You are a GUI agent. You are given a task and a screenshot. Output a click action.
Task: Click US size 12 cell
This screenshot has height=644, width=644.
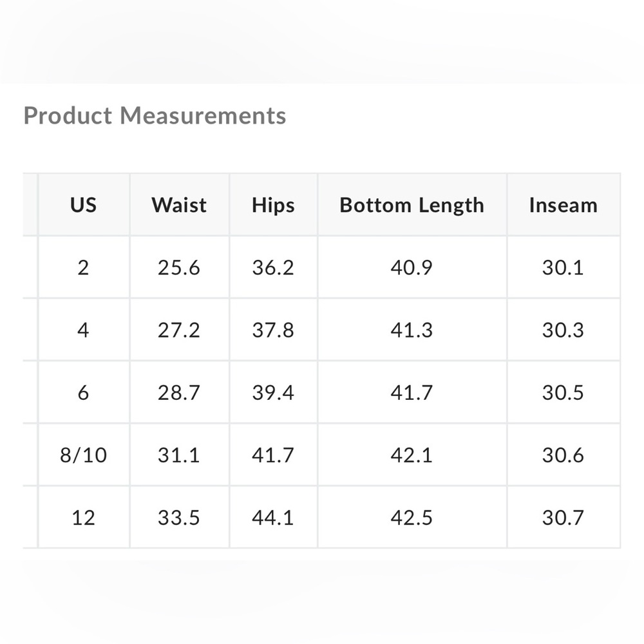(x=83, y=517)
